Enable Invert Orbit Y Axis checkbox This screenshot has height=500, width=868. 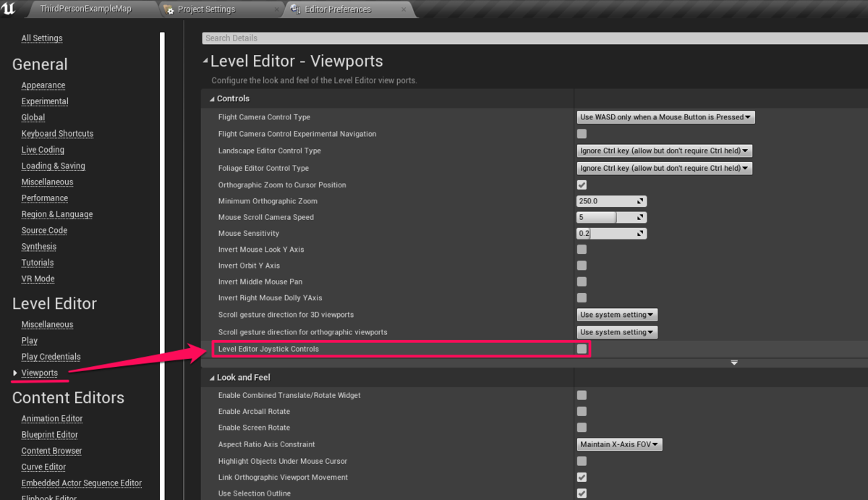(x=582, y=266)
